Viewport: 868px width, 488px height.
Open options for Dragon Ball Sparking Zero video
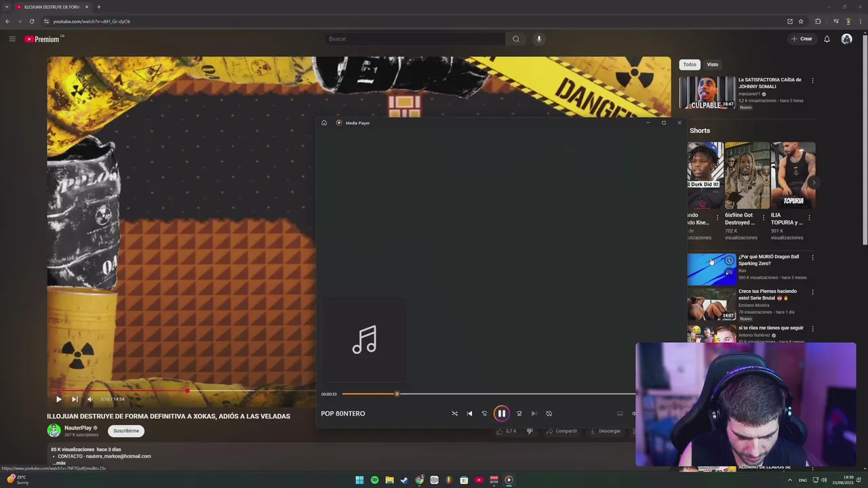click(812, 258)
